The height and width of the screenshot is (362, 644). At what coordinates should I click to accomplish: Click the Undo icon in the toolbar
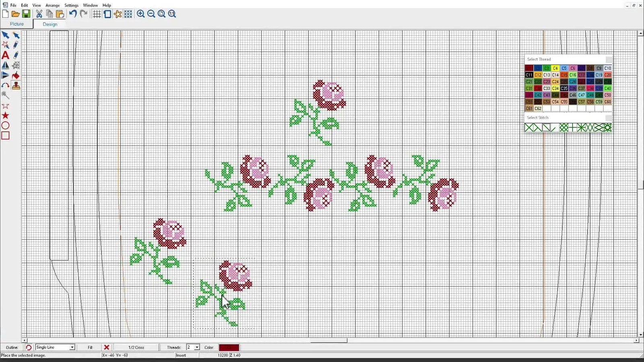click(x=72, y=14)
